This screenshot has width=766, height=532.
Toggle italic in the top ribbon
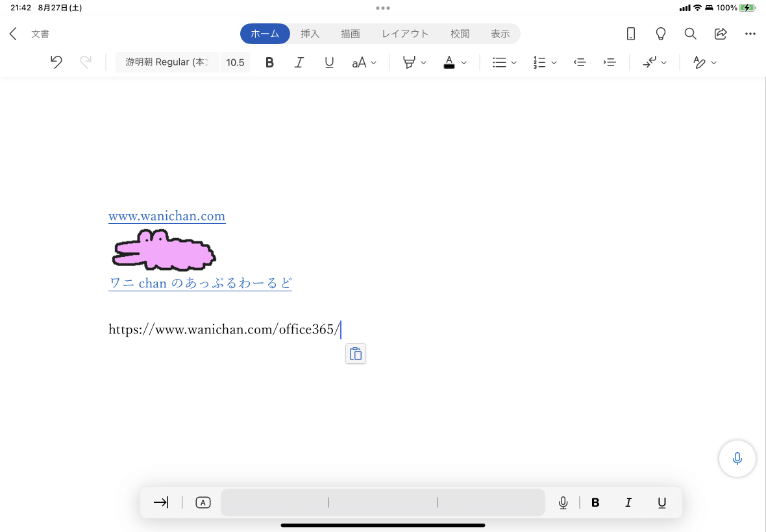(x=299, y=62)
